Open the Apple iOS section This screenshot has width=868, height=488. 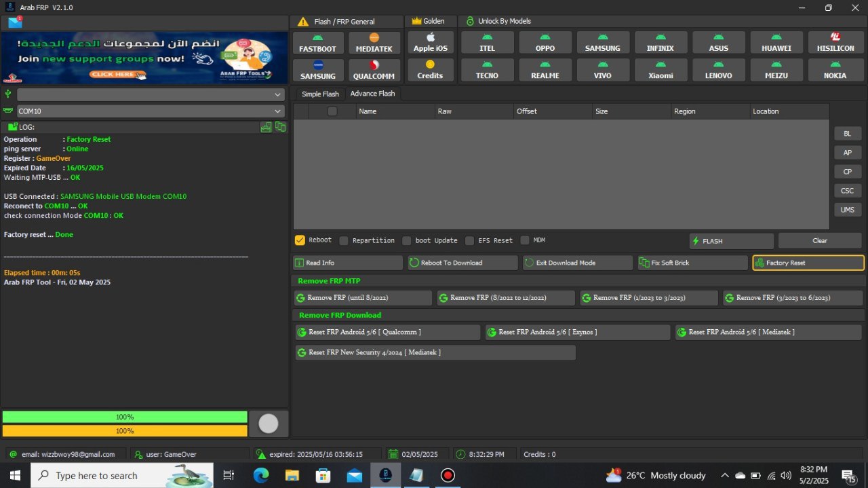coord(430,42)
